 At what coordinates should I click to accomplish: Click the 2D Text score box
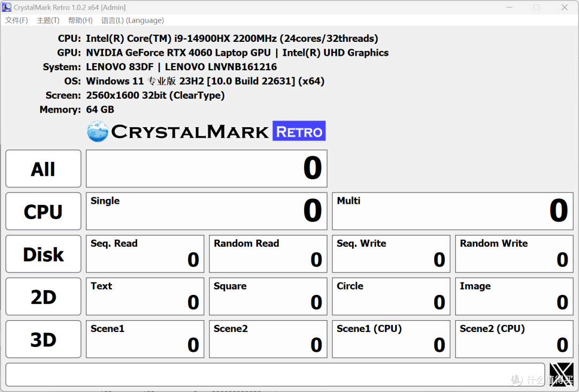(x=145, y=297)
